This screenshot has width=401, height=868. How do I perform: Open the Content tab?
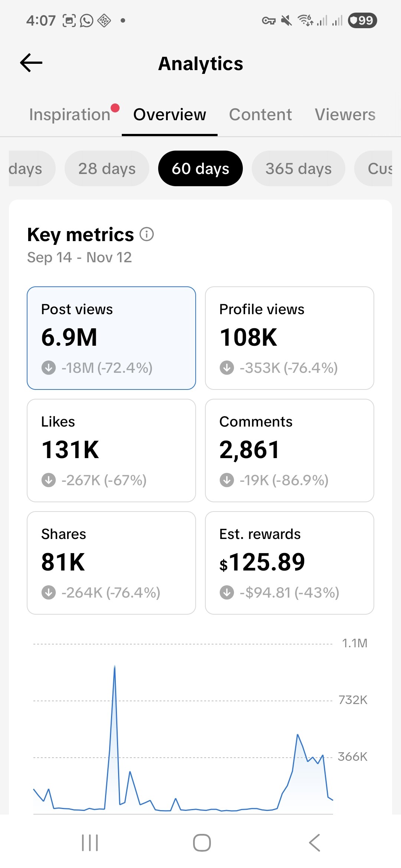(x=260, y=115)
